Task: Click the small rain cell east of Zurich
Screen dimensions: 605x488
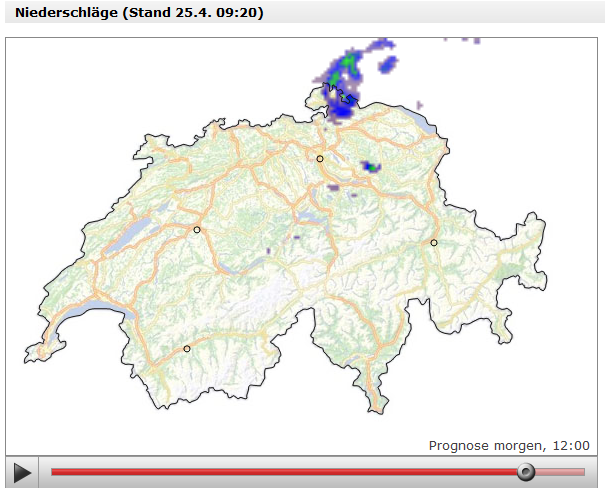Action: pyautogui.click(x=371, y=167)
